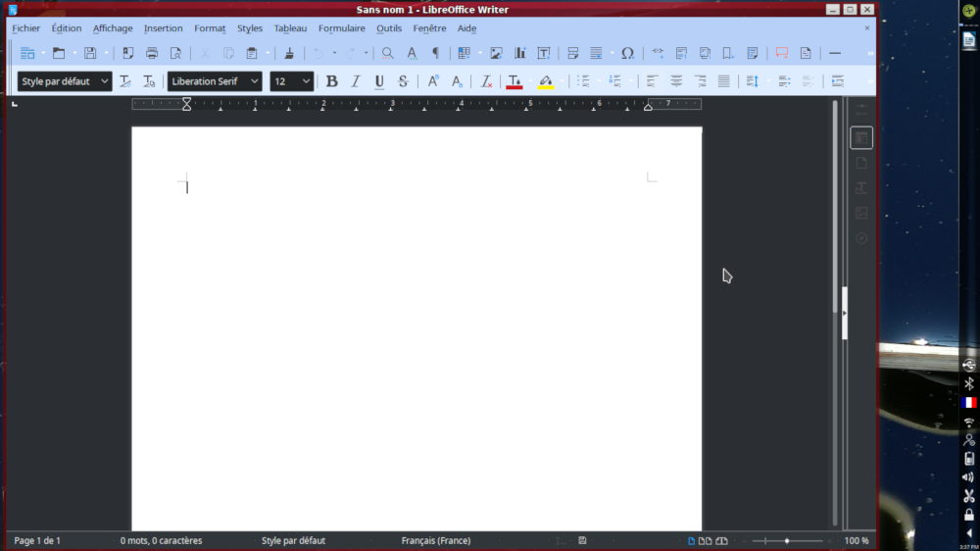The width and height of the screenshot is (980, 551).
Task: Click the Paste clipboard icon
Action: (252, 53)
